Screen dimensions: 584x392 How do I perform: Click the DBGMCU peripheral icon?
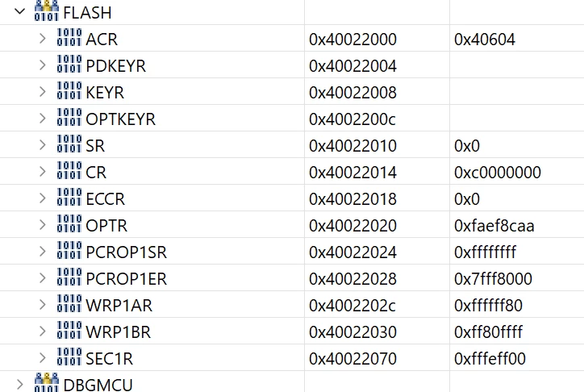47,382
